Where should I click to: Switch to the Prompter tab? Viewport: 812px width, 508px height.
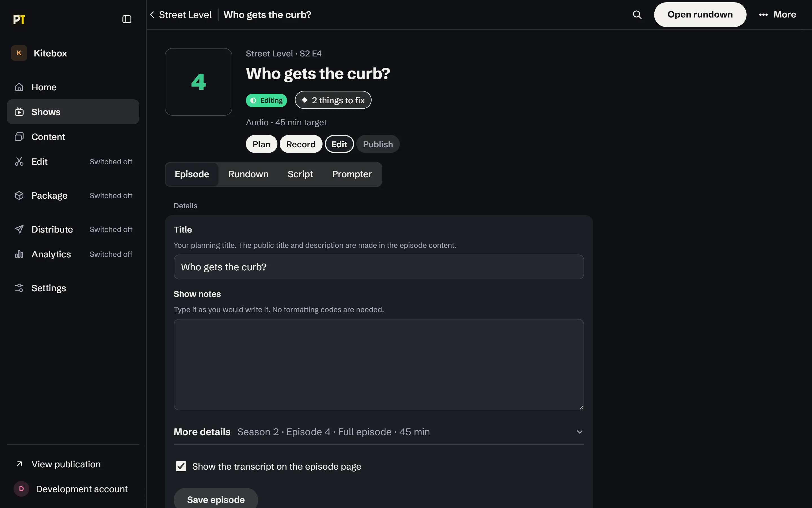[352, 174]
